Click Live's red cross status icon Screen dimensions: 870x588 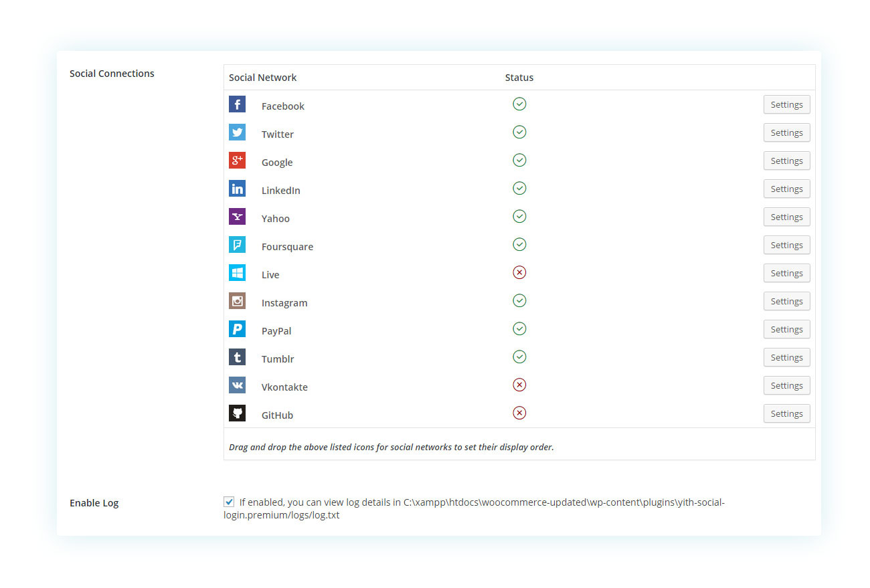tap(519, 272)
